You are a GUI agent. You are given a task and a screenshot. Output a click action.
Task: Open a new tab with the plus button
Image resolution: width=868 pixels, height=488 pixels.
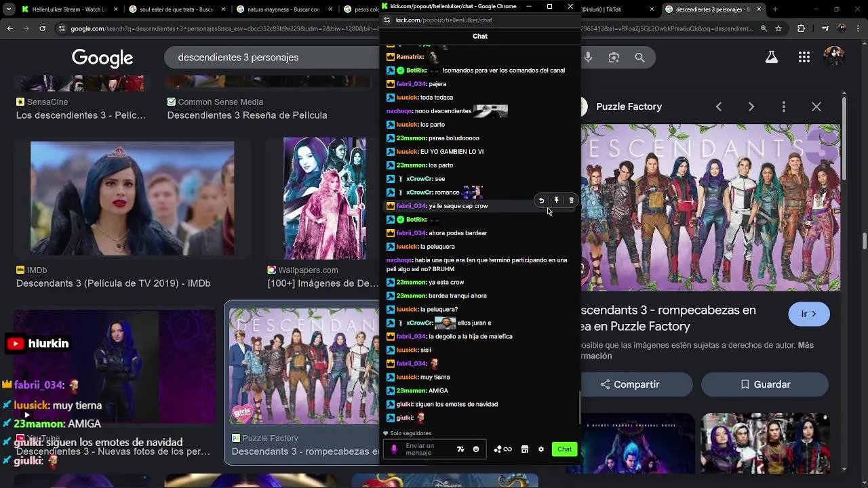click(775, 9)
